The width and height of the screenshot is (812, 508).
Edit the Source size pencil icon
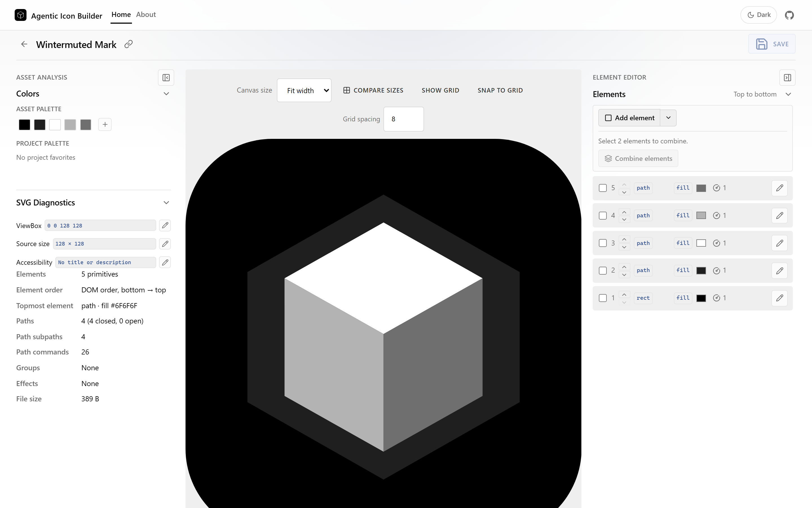(165, 244)
